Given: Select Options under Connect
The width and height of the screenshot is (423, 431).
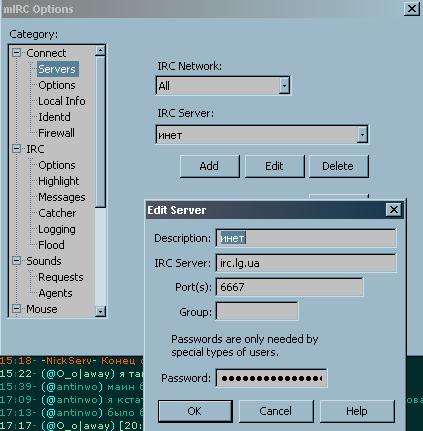Looking at the screenshot, I should [57, 85].
